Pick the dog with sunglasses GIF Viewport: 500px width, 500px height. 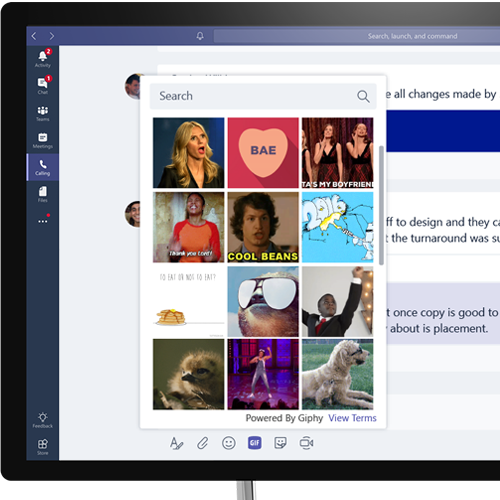[x=338, y=374]
